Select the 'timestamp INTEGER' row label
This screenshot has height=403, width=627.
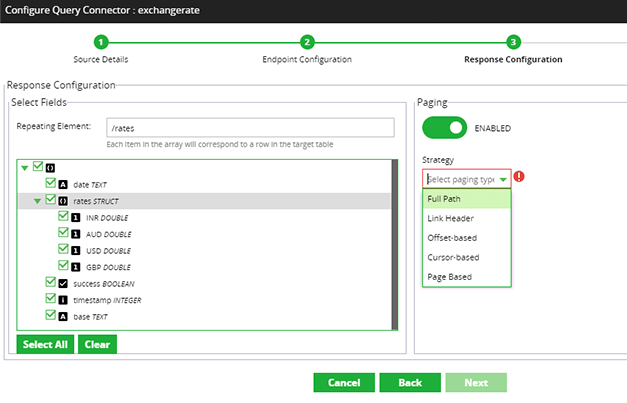pos(107,300)
